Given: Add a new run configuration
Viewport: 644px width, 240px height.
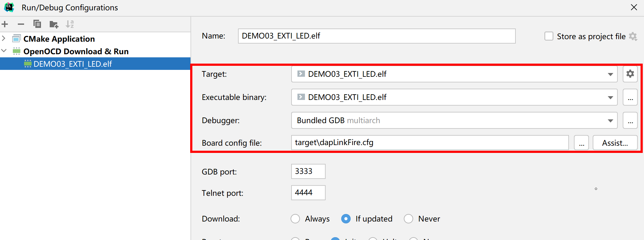Looking at the screenshot, I should pyautogui.click(x=5, y=24).
